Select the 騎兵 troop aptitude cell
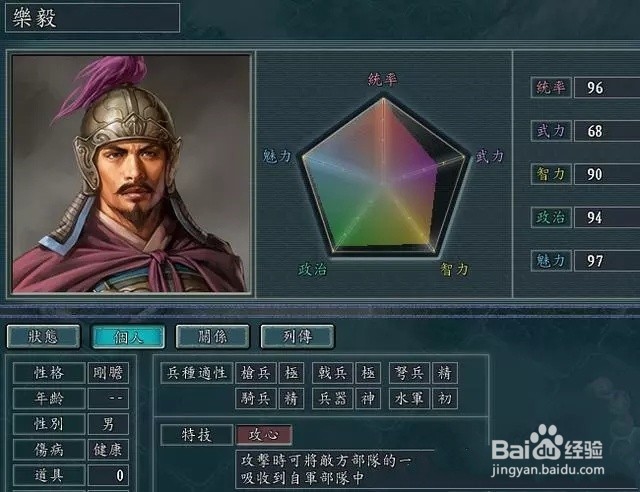The image size is (640, 492). pyautogui.click(x=256, y=398)
